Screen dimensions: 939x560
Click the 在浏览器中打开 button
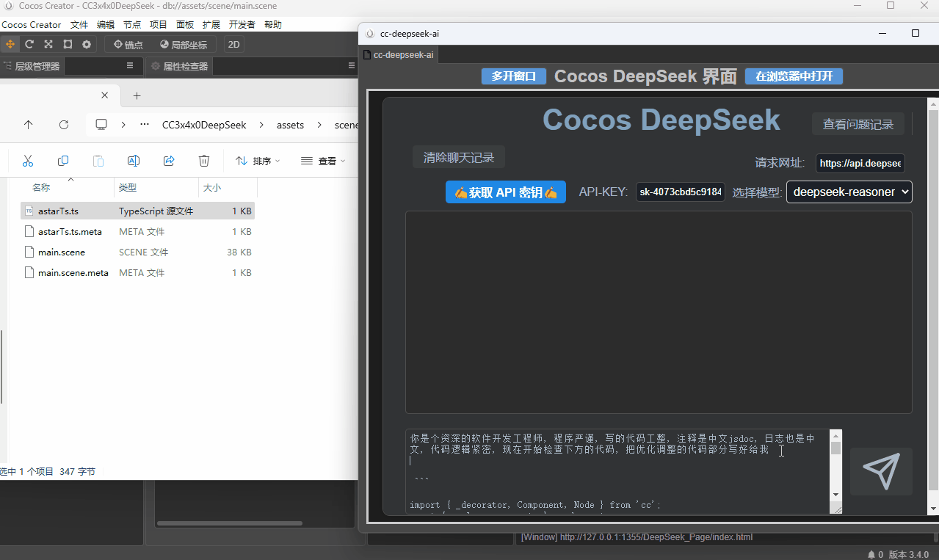tap(794, 76)
